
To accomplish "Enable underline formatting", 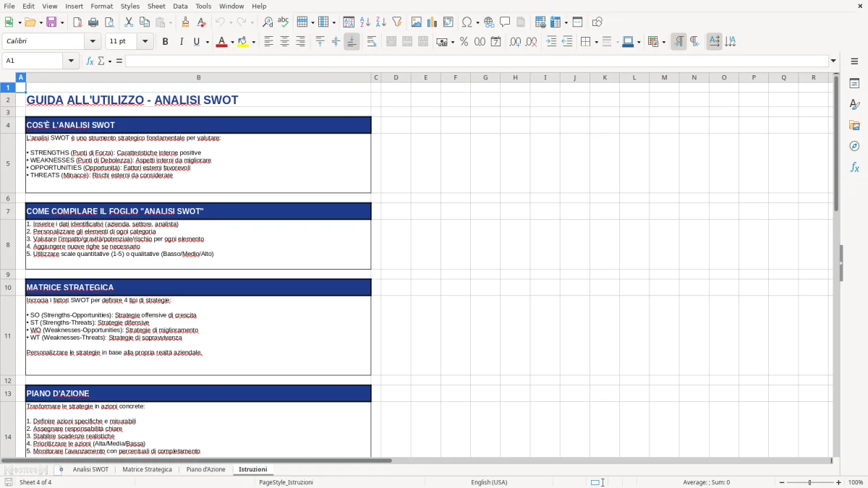I will click(196, 41).
